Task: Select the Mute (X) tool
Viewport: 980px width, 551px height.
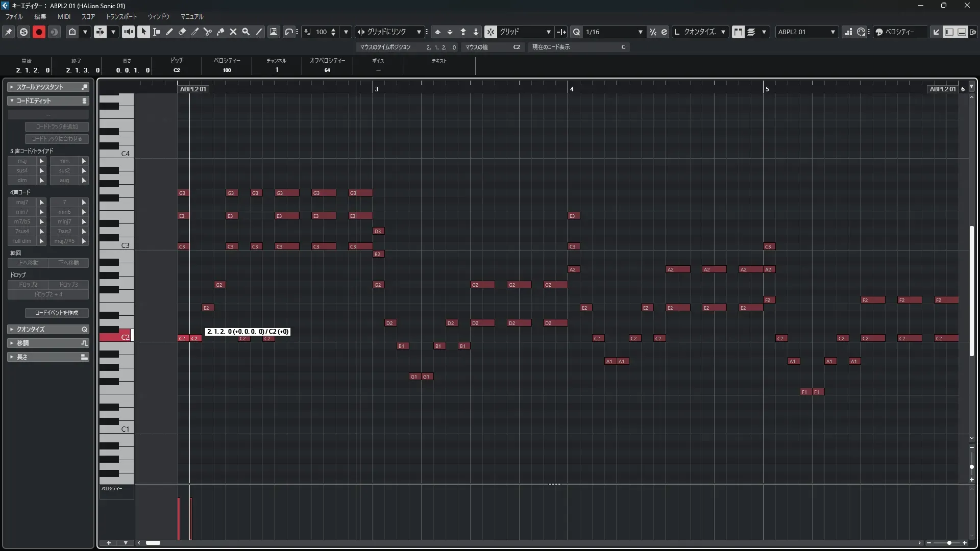Action: pos(233,32)
